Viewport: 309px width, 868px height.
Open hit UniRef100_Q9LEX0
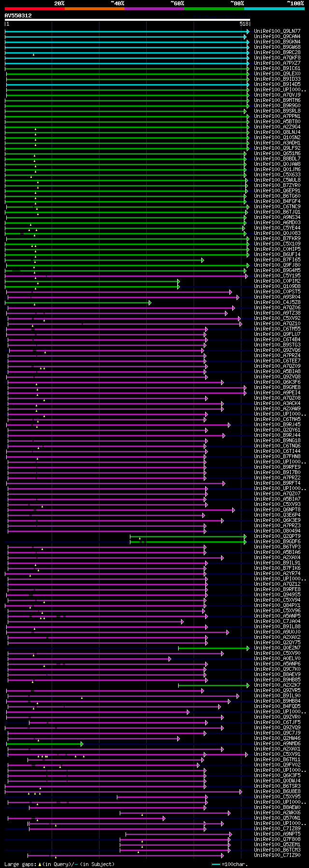pyautogui.click(x=277, y=73)
